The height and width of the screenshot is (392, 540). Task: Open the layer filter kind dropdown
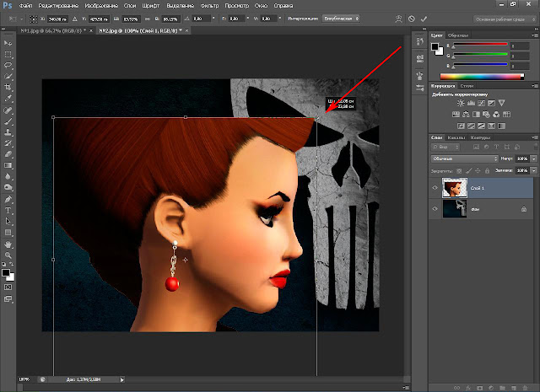(x=445, y=147)
